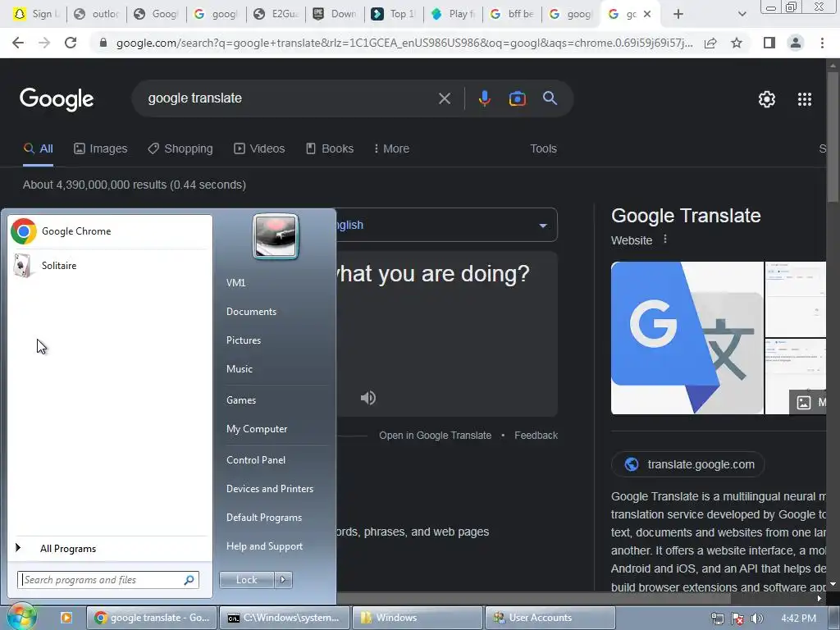This screenshot has height=630, width=840.
Task: Open a new Chrome tab
Action: tap(678, 14)
